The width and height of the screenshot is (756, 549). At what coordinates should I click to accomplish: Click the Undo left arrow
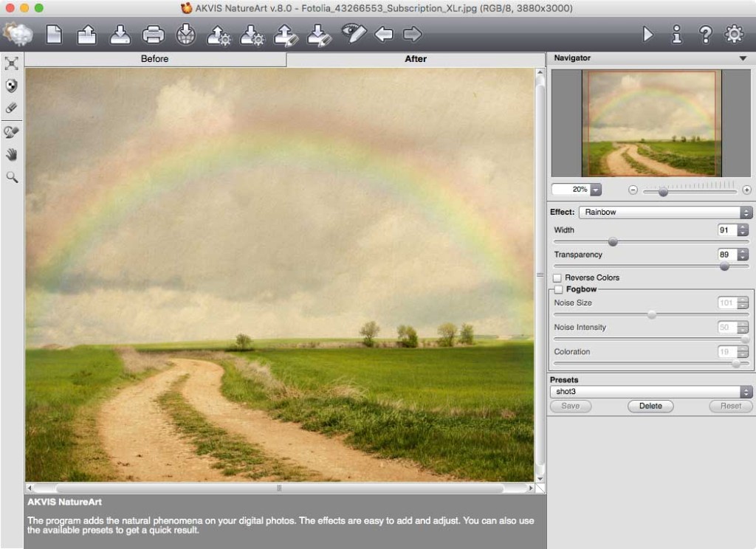click(x=384, y=34)
